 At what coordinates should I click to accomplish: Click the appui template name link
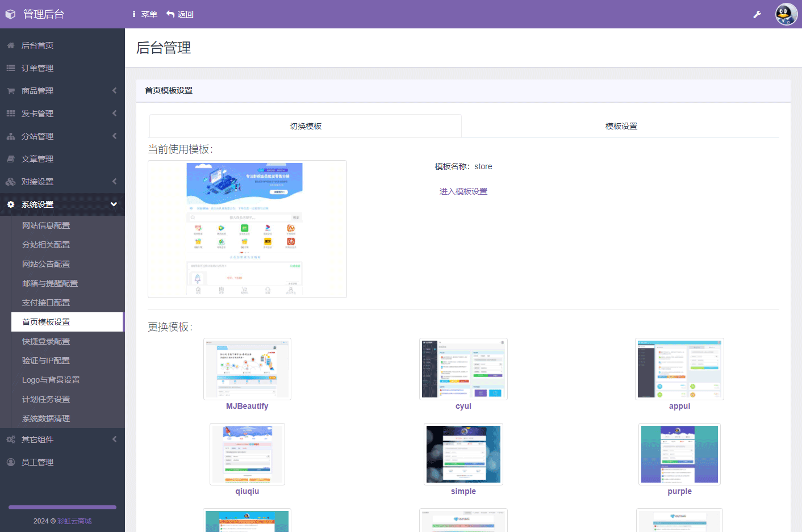(679, 406)
